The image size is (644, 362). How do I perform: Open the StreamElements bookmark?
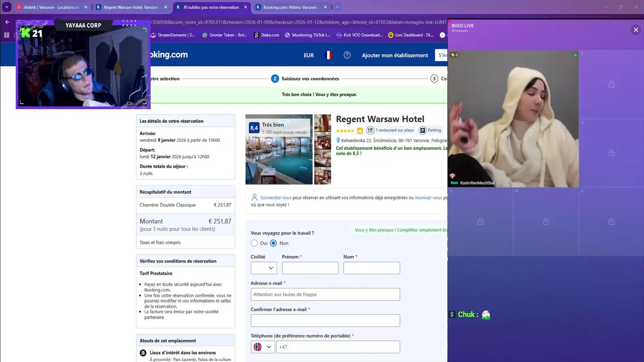[173, 35]
